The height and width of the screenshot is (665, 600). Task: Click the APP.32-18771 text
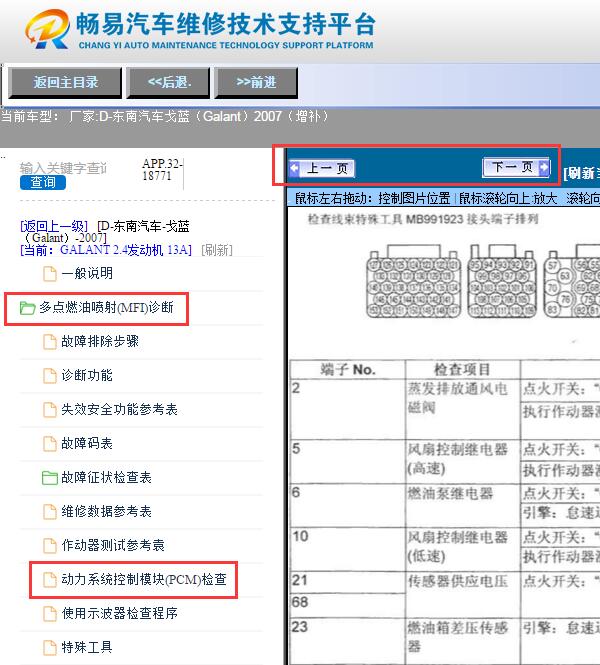click(x=162, y=170)
